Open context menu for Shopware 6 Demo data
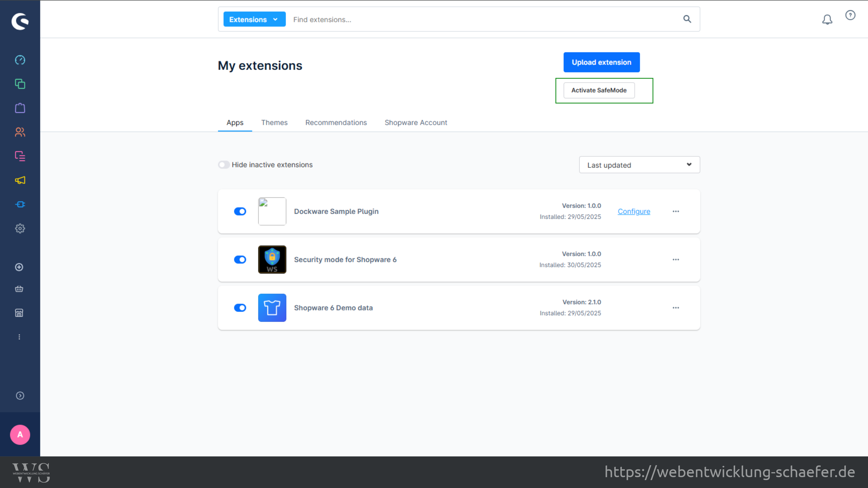The image size is (868, 488). coord(676,308)
